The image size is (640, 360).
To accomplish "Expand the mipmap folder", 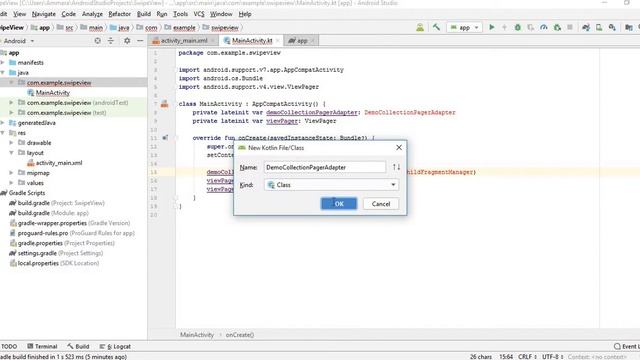I will [11, 173].
